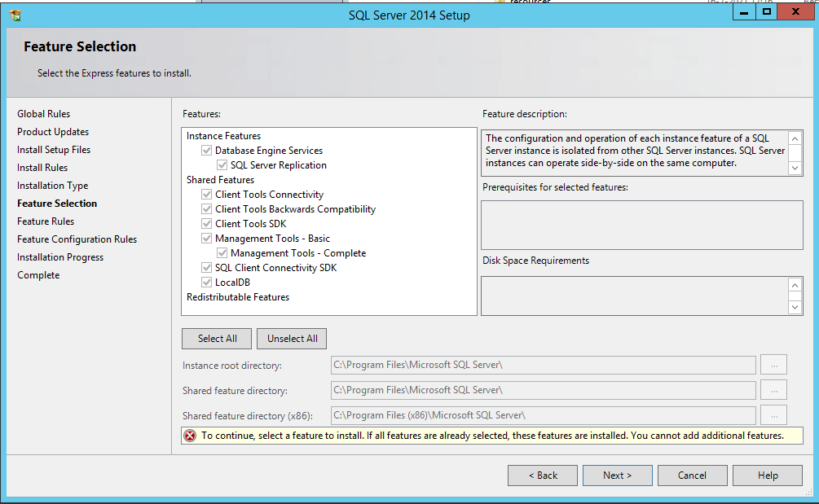Select Feature Configuration Rules step
The height and width of the screenshot is (504, 819).
pos(77,239)
